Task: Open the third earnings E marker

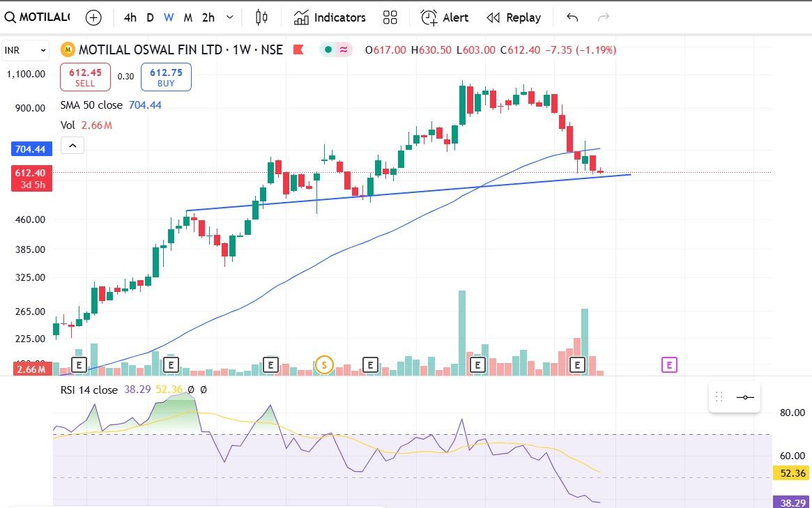Action: (x=271, y=365)
